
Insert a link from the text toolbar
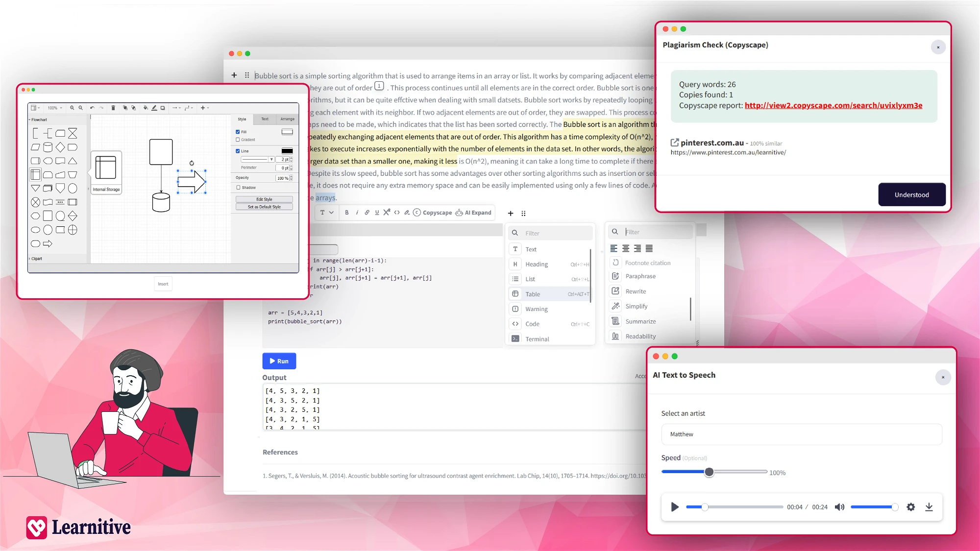[x=367, y=213]
